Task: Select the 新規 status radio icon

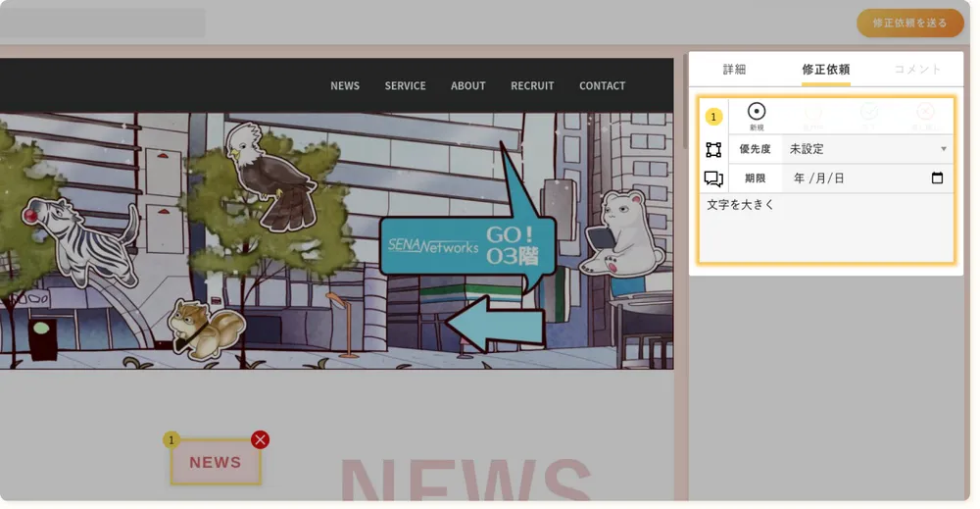Action: pos(757,113)
